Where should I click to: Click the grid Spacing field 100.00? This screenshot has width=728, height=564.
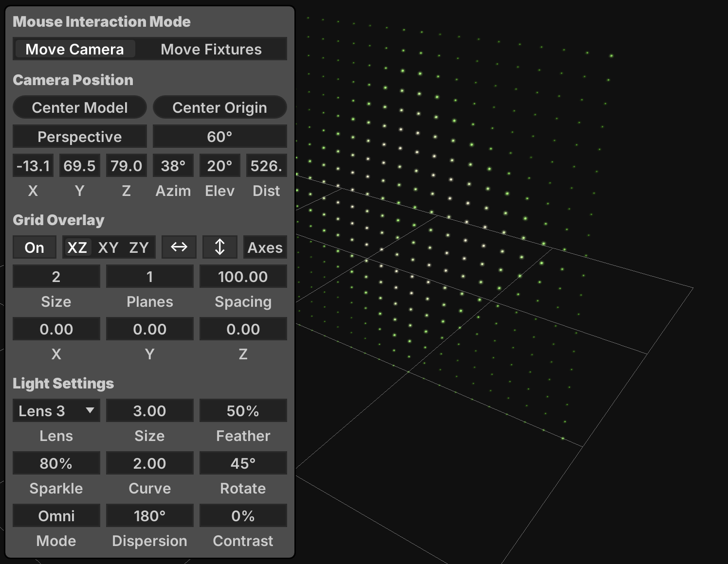pos(243,277)
